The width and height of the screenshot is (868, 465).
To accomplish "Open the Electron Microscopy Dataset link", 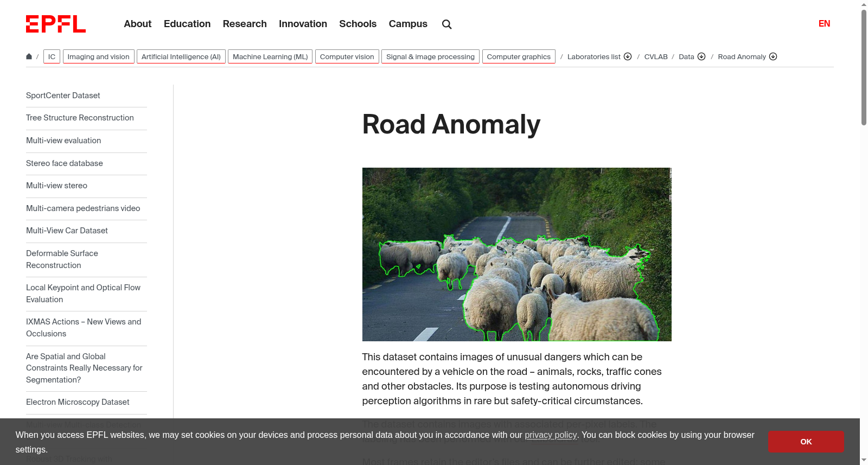I will tap(78, 402).
